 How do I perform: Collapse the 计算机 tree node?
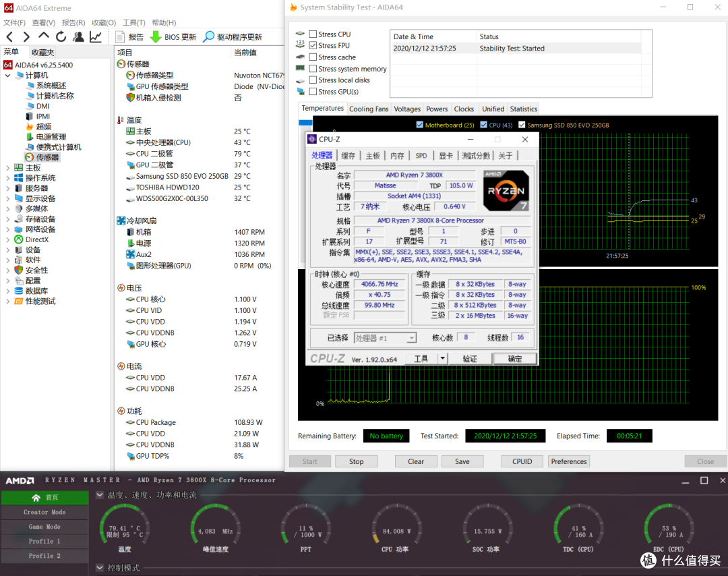click(x=8, y=76)
